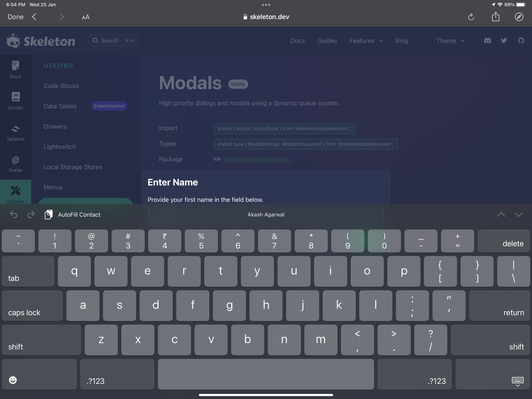Viewport: 532px width, 399px height.
Task: Open the GitHub repository icon
Action: (x=521, y=41)
